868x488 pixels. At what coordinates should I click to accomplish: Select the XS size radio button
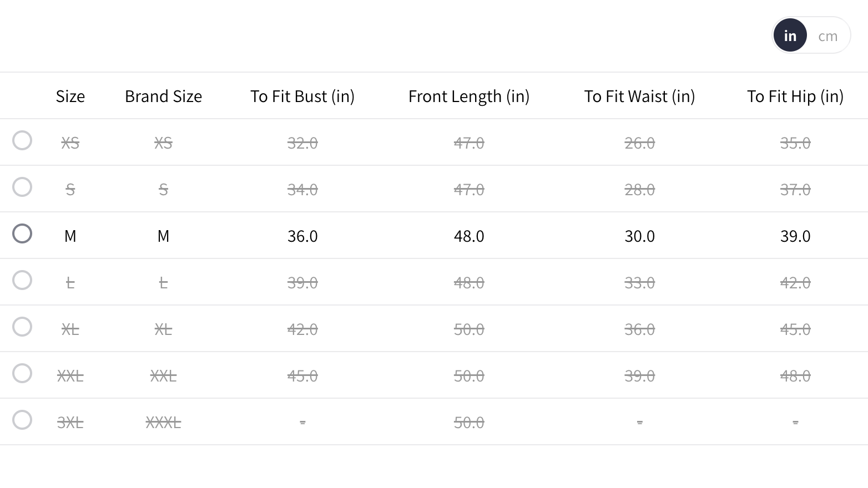coord(22,140)
